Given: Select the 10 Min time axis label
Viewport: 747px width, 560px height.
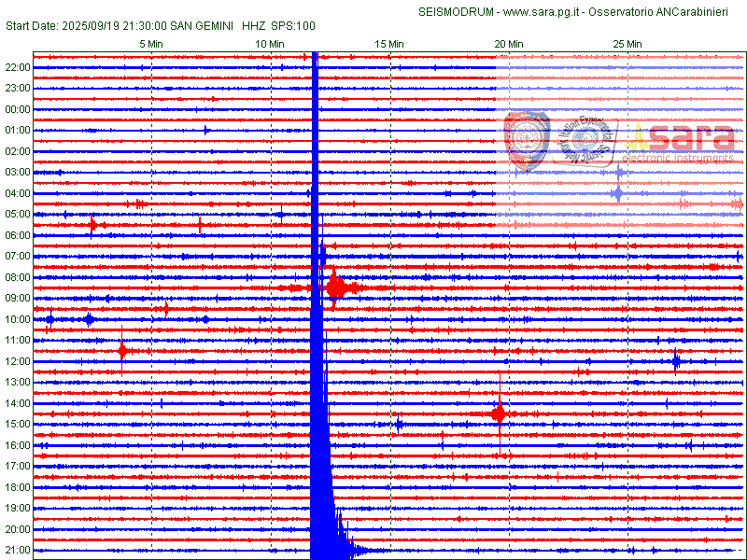Looking at the screenshot, I should point(270,44).
